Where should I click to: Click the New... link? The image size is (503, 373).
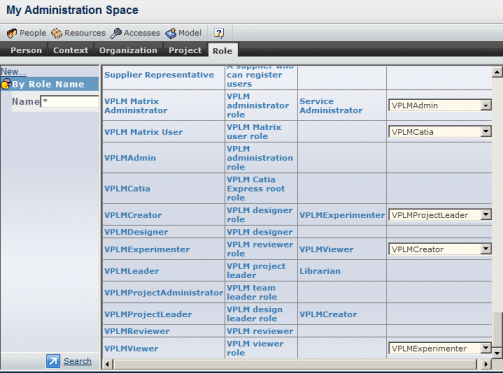pos(13,72)
